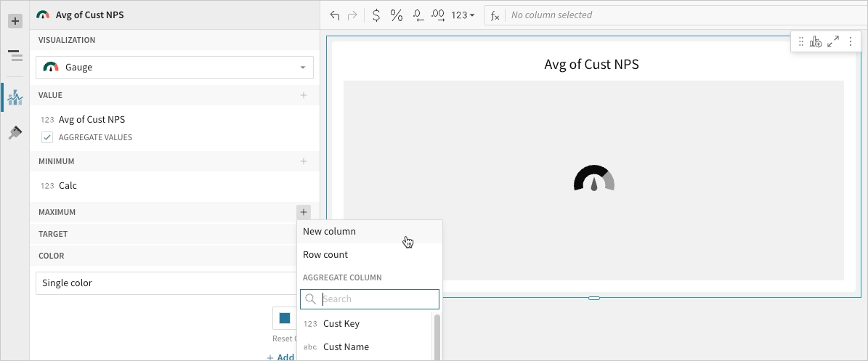Open the element format paintbrush tab in sidebar
The image size is (868, 361).
(x=15, y=133)
